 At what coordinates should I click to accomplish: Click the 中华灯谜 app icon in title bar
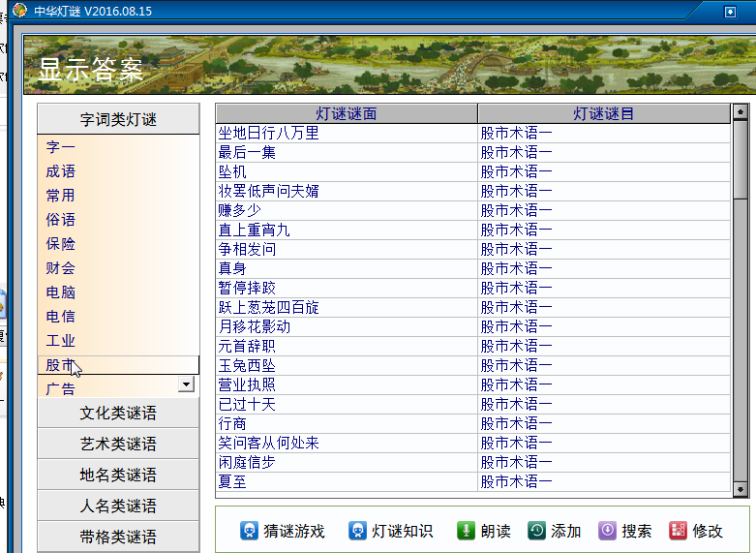point(19,10)
